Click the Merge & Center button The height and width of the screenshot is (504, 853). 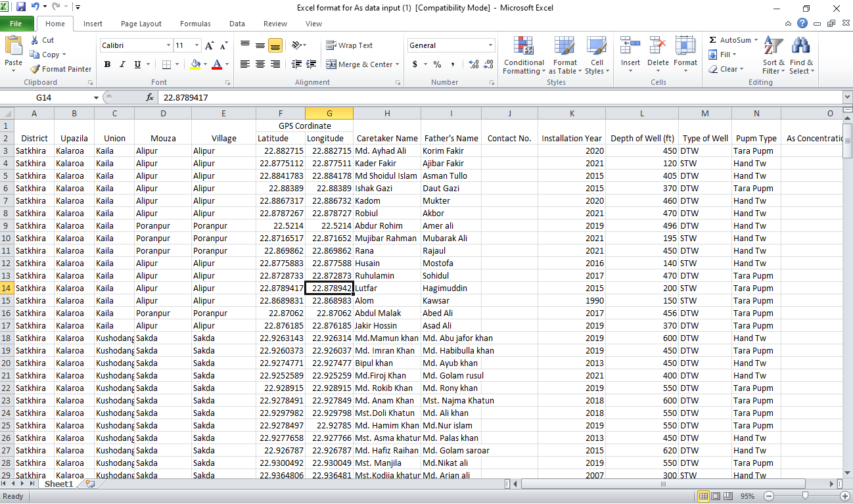pos(360,64)
